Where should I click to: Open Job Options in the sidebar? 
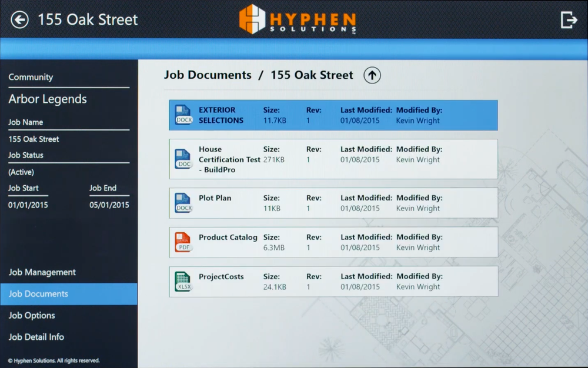(x=32, y=316)
